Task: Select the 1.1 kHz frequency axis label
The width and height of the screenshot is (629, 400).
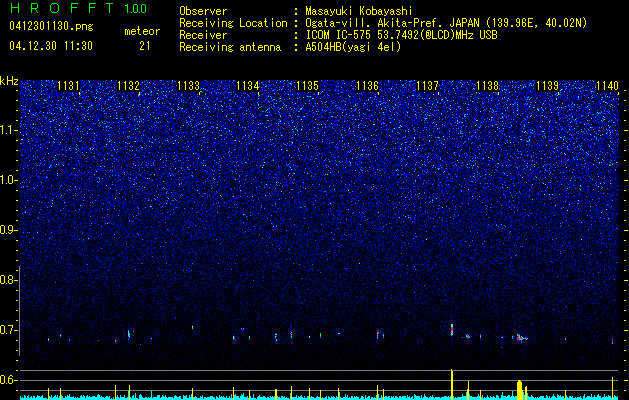Action: (8, 131)
